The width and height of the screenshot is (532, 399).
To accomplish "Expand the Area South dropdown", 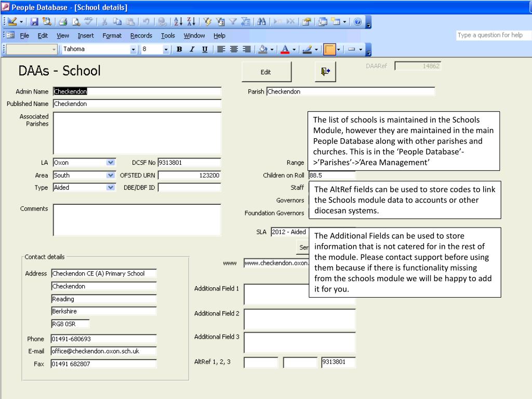I will pos(111,175).
